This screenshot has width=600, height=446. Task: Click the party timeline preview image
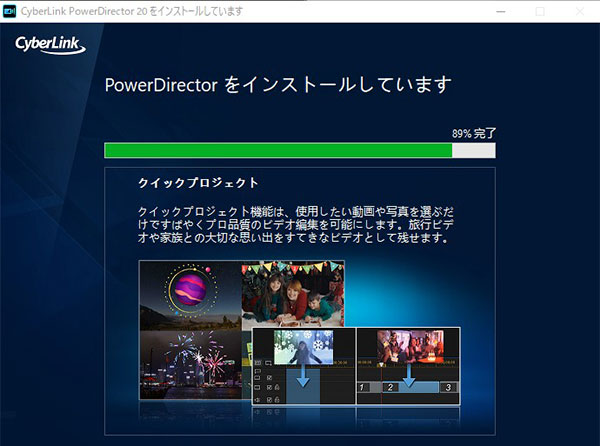pos(410,347)
